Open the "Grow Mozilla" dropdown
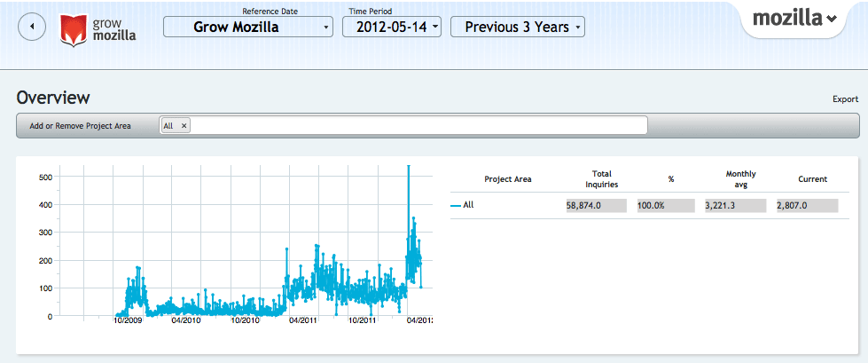The image size is (868, 363). [247, 27]
